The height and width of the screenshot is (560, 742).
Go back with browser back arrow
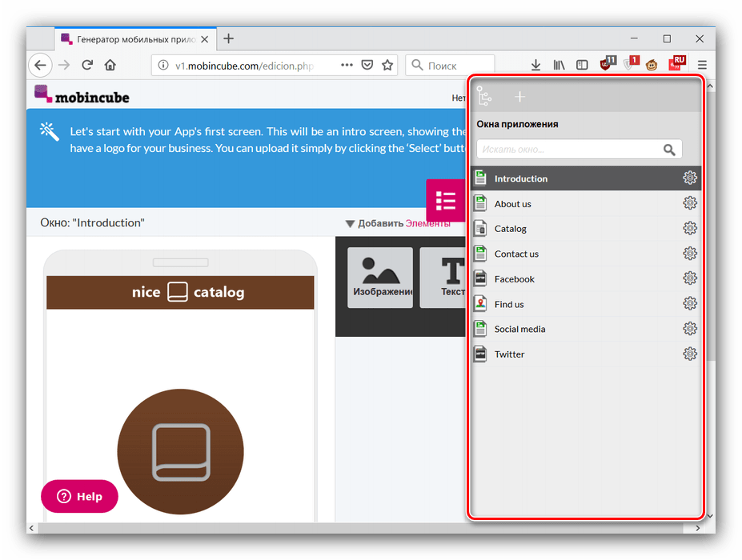click(x=41, y=66)
